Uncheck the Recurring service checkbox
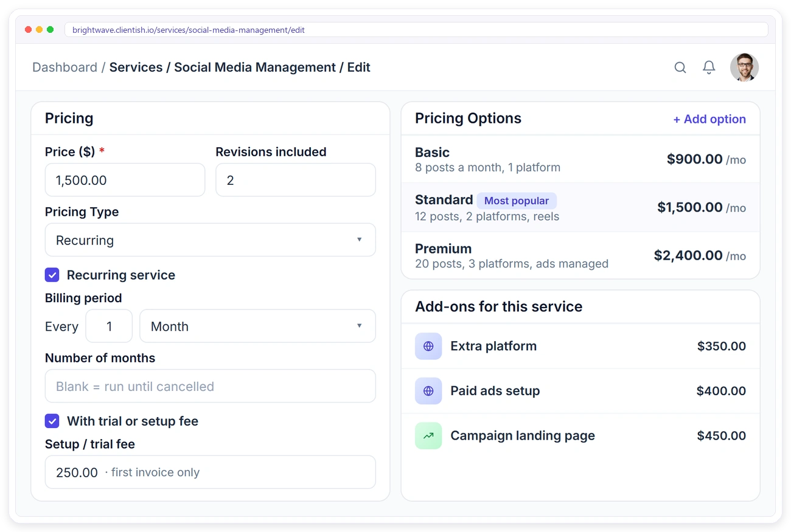The height and width of the screenshot is (532, 791). point(52,275)
